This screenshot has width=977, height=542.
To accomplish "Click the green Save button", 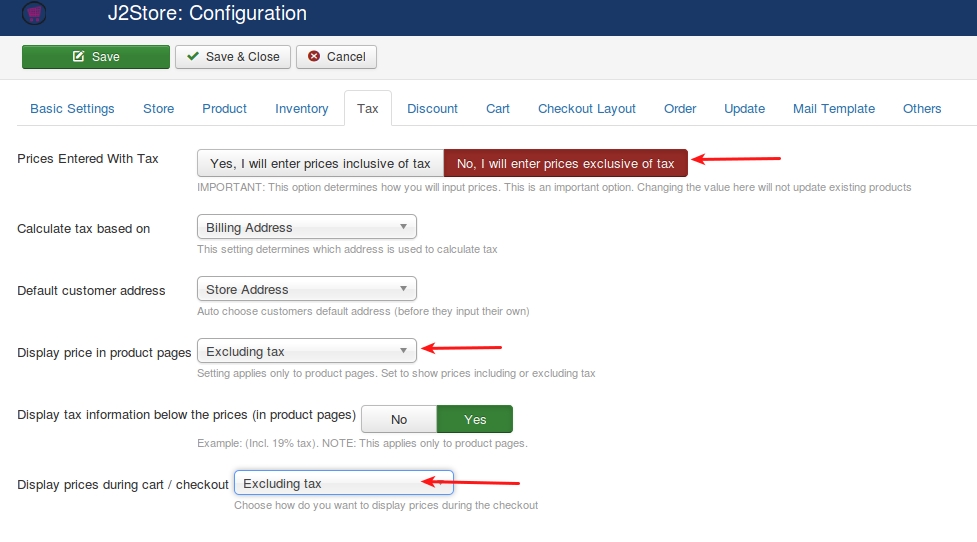I will point(96,57).
